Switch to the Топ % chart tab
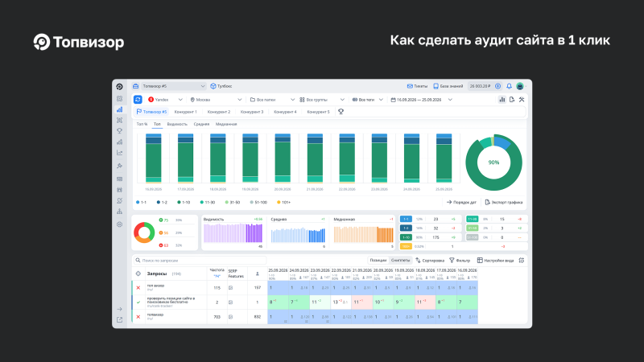Screen dimensions: 644x362 [142, 124]
